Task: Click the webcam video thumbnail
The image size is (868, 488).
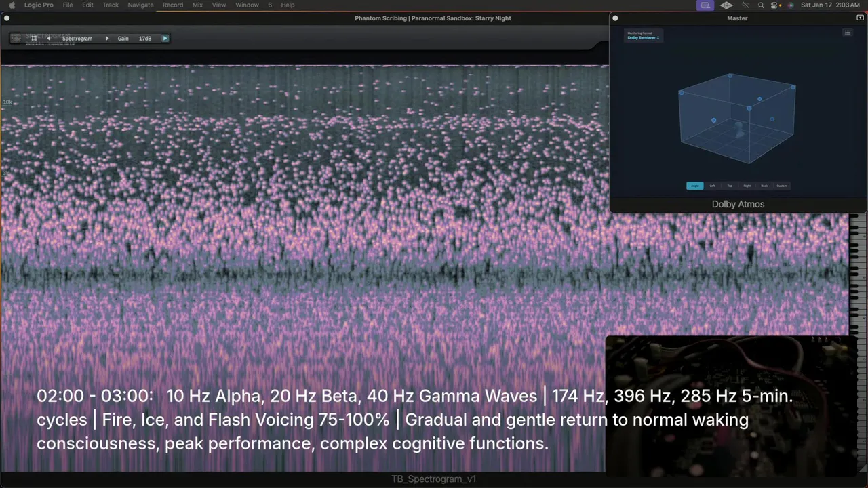Action: coord(731,405)
